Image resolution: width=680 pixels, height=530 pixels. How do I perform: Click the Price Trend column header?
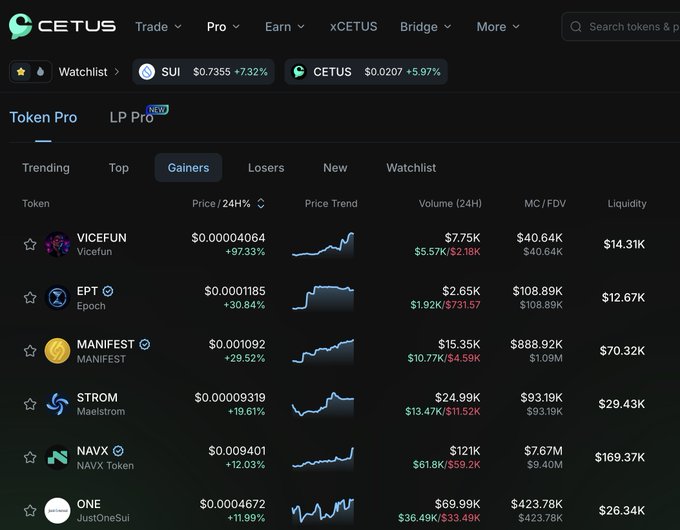pyautogui.click(x=331, y=203)
